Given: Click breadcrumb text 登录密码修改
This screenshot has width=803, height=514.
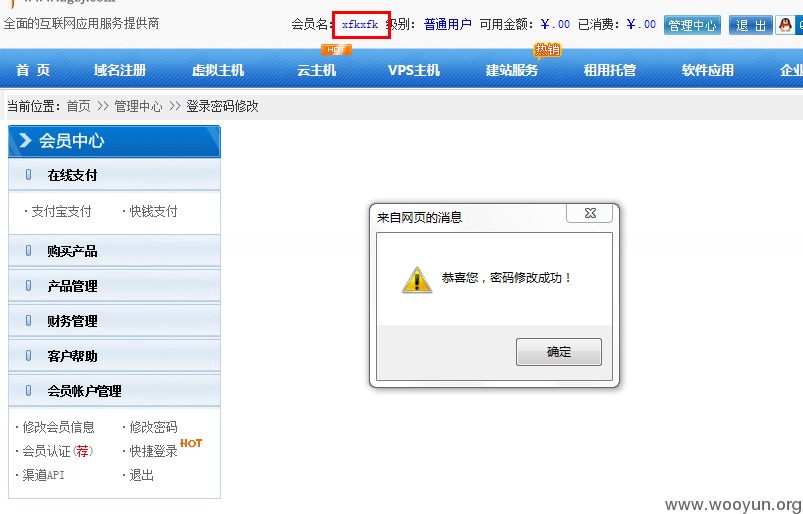Looking at the screenshot, I should tap(222, 106).
